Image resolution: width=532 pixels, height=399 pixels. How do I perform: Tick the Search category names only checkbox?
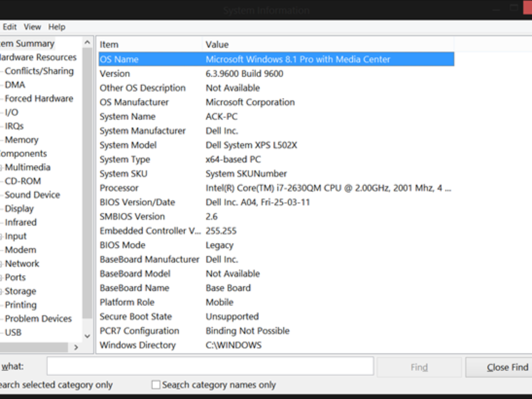coord(156,385)
